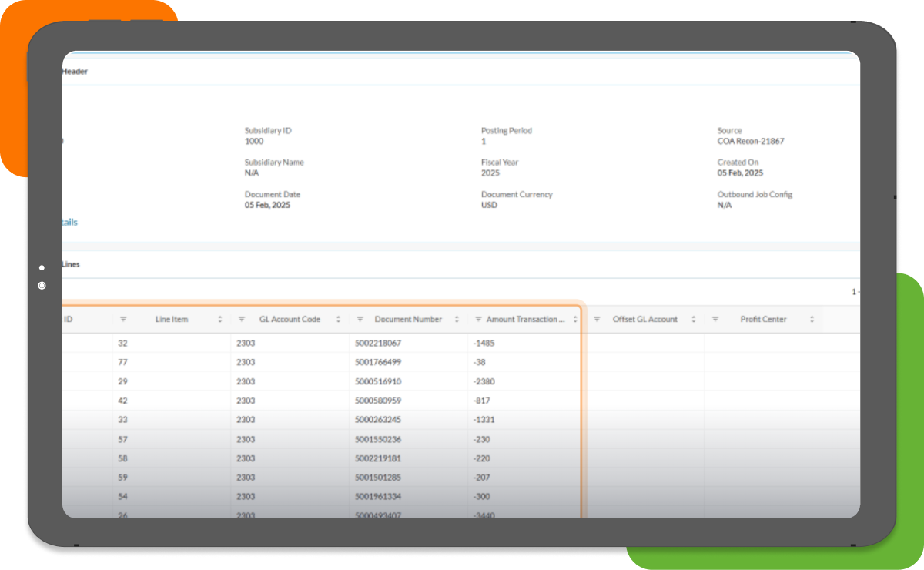The image size is (924, 570).
Task: Click the amount -230 cell
Action: coord(481,439)
